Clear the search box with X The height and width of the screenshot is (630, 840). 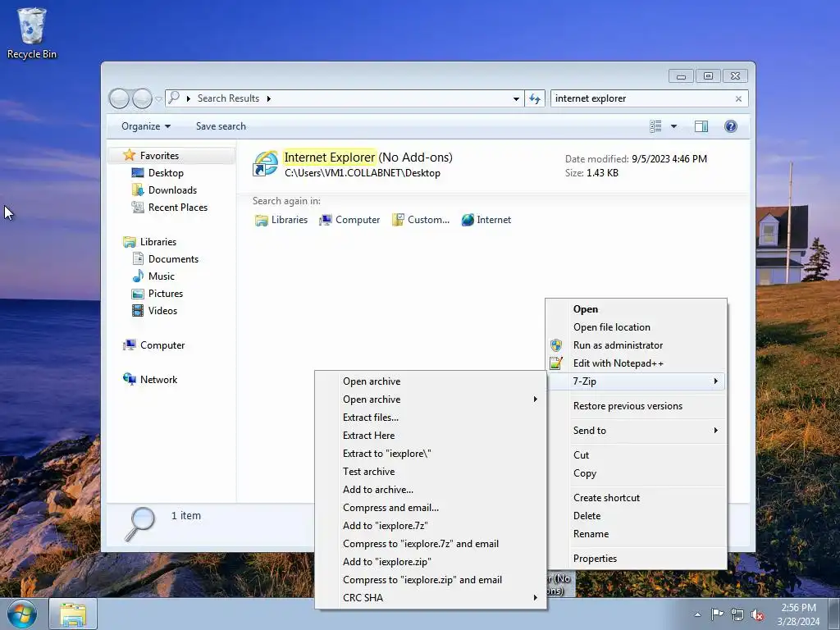point(738,98)
